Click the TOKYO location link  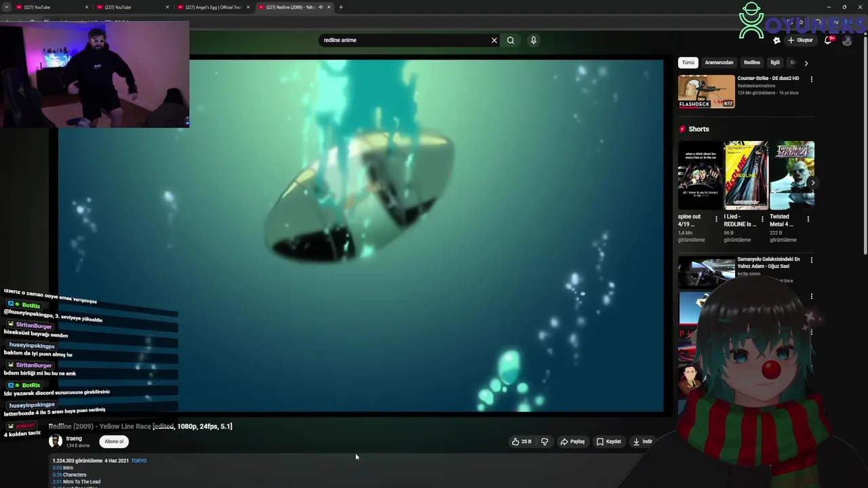(x=138, y=461)
